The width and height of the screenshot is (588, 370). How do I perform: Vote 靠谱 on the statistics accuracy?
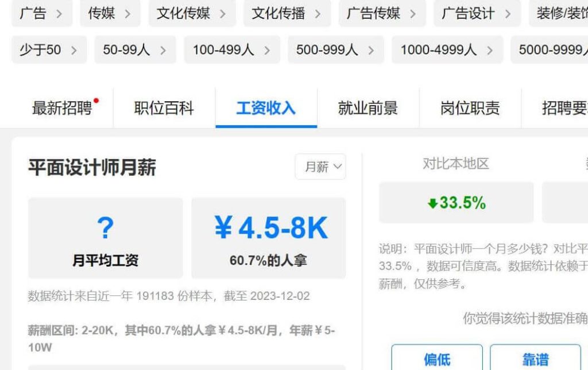coord(536,359)
